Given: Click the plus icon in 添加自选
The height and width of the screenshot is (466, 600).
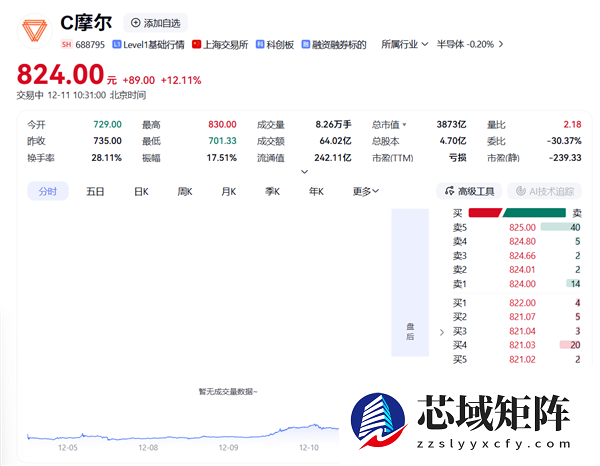Looking at the screenshot, I should 135,23.
